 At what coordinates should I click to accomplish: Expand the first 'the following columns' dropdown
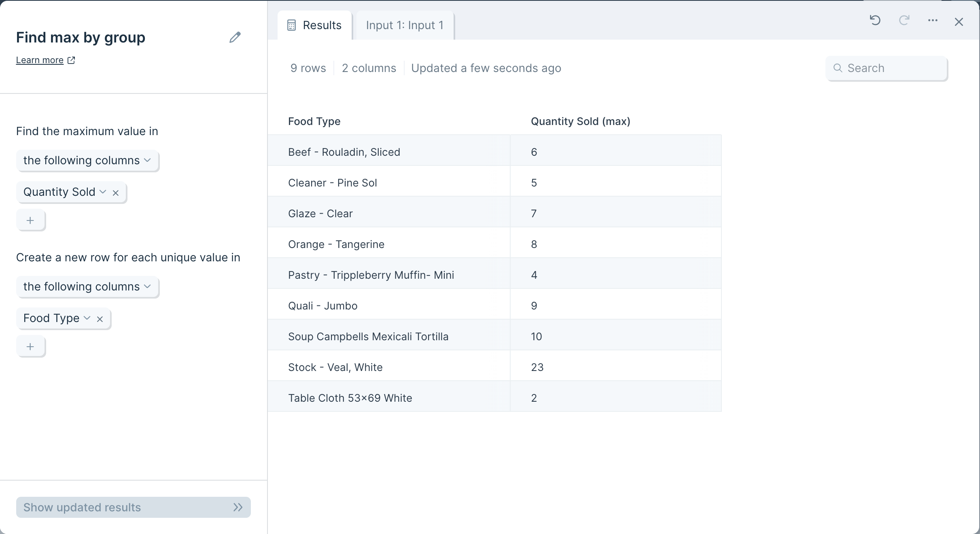(87, 160)
